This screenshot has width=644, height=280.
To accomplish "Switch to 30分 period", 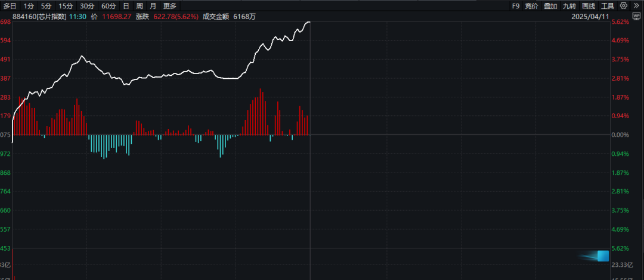I will [x=87, y=6].
